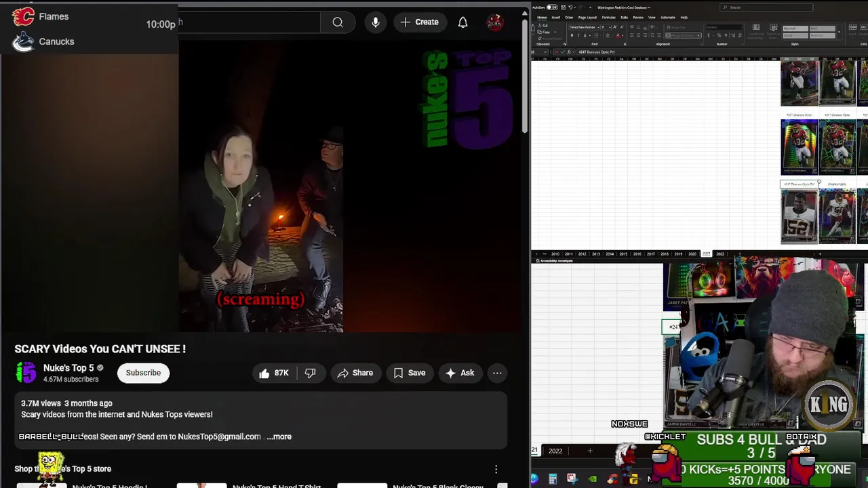Switch to the 2010 sheet tab
Image resolution: width=868 pixels, height=488 pixels.
tap(555, 253)
